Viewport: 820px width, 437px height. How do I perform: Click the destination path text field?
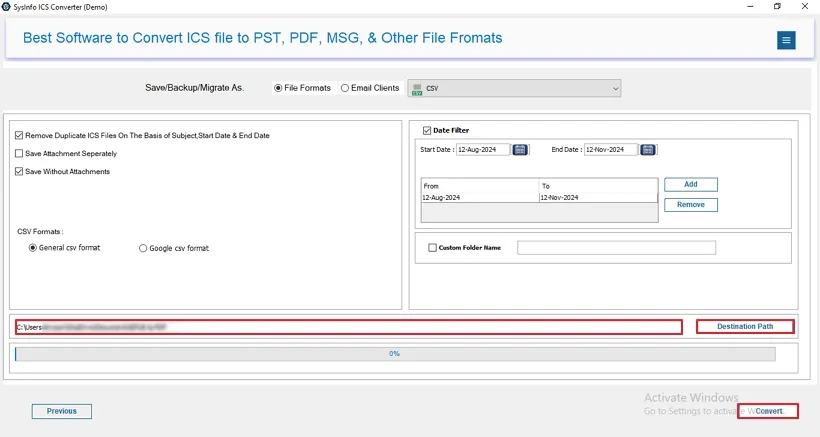point(349,327)
